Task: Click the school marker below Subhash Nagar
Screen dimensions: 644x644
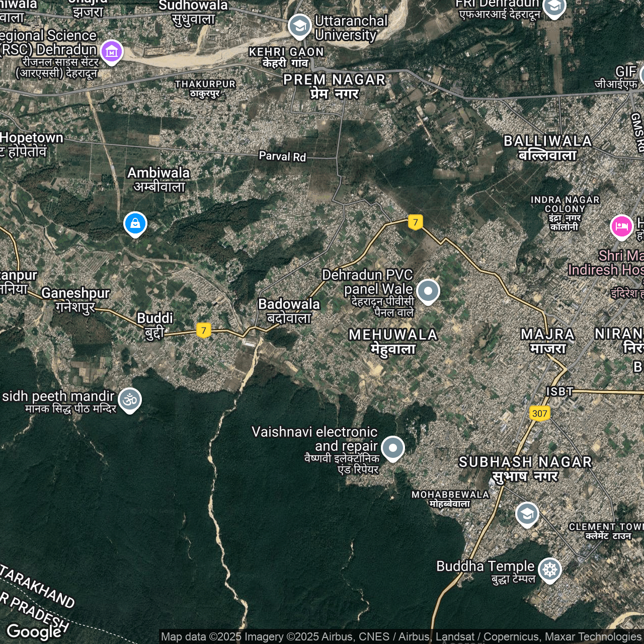Action: click(x=527, y=514)
